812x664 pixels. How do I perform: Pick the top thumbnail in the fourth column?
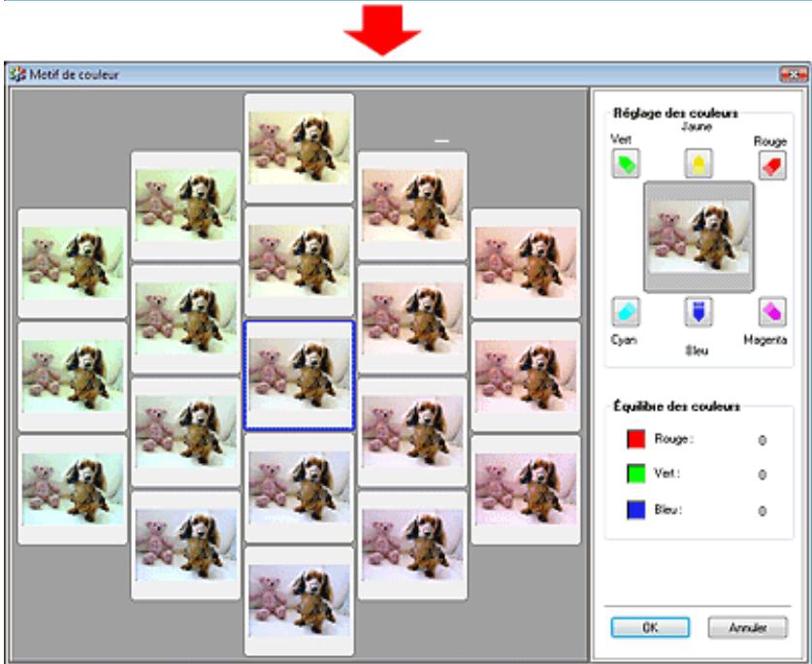point(412,206)
